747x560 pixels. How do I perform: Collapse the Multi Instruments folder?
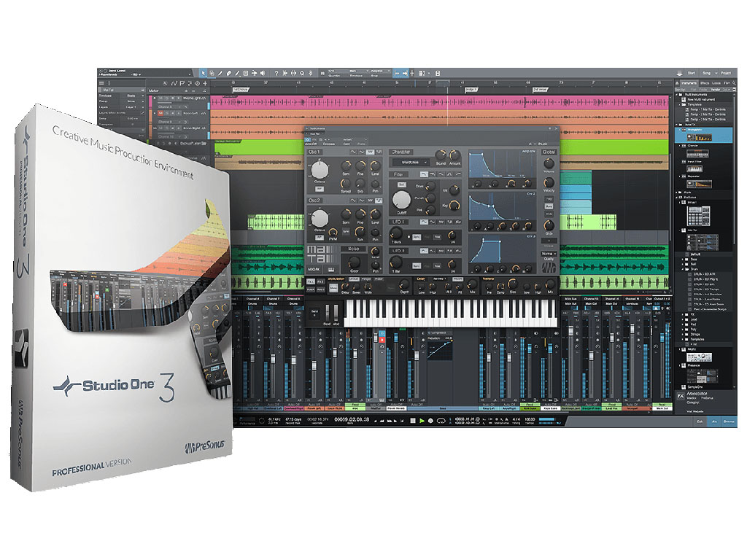[676, 95]
